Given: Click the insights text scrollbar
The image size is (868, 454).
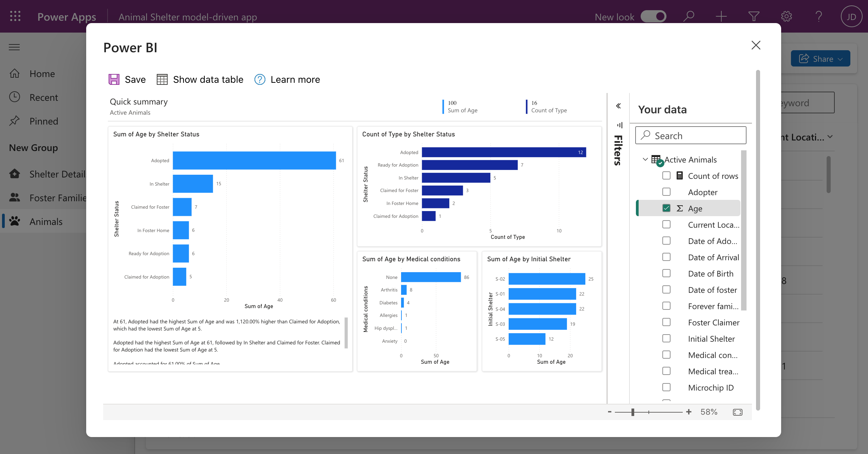Looking at the screenshot, I should [x=346, y=333].
